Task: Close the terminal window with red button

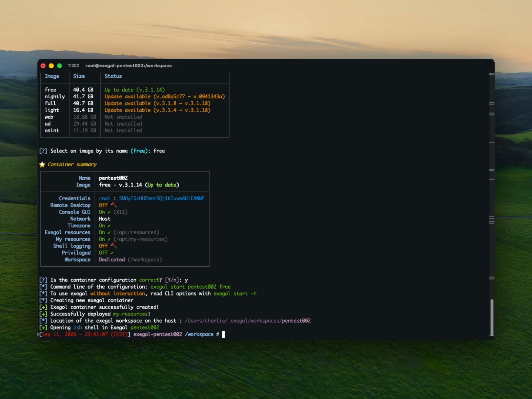Action: click(x=43, y=66)
